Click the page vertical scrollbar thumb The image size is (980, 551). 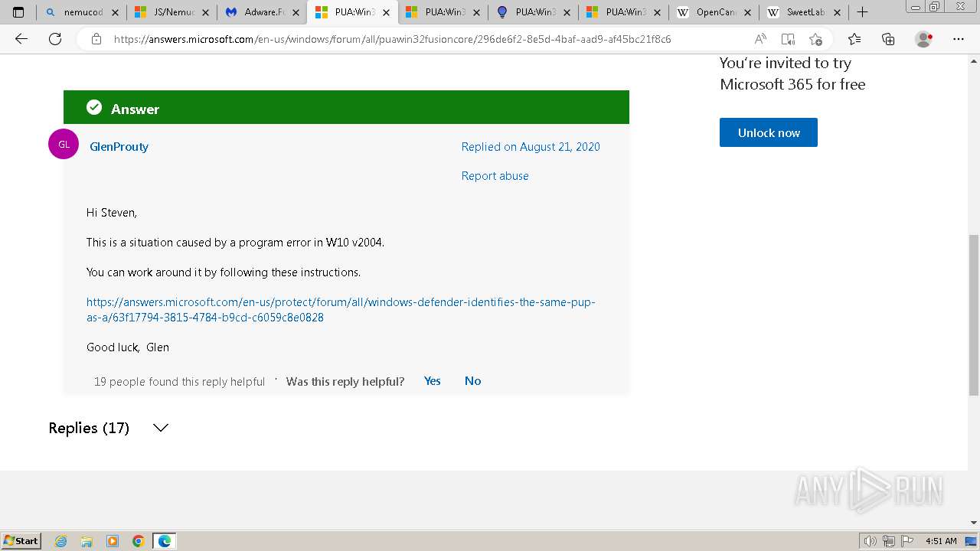[974, 315]
